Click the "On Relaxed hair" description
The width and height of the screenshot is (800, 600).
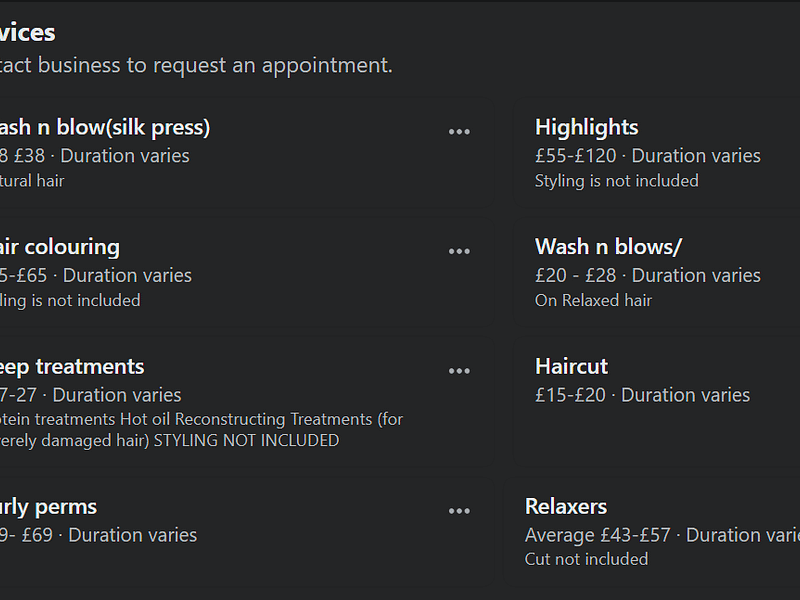[x=593, y=300]
